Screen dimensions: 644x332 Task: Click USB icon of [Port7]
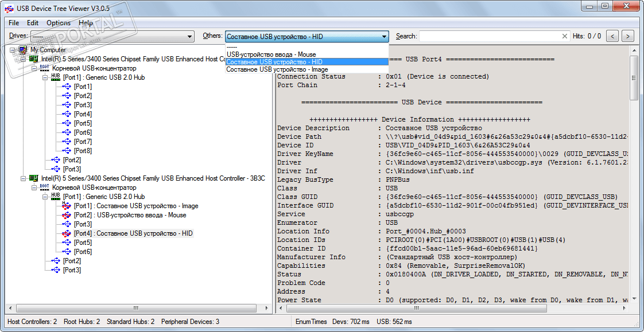tap(66, 142)
